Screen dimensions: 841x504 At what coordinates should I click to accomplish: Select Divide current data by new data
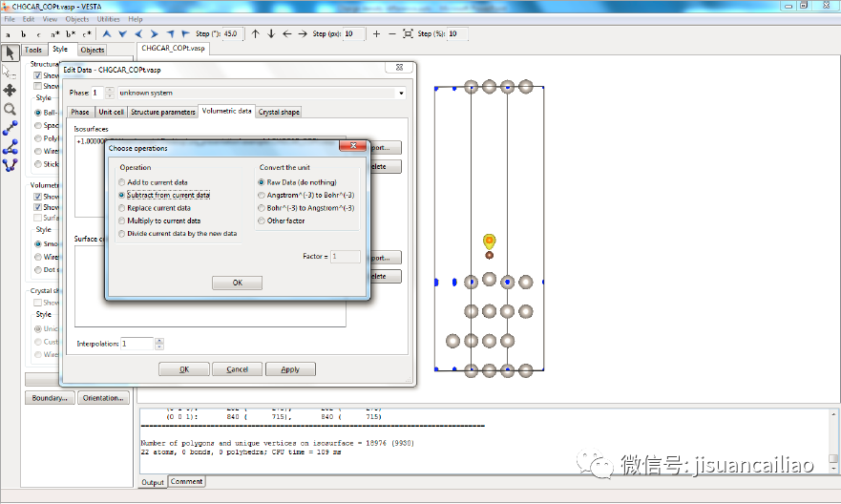pos(179,234)
